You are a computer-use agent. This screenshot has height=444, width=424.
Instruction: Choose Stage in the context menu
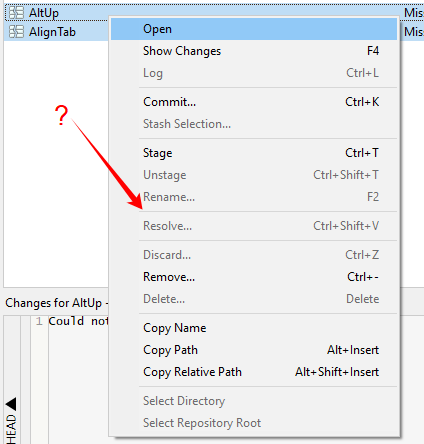click(254, 153)
